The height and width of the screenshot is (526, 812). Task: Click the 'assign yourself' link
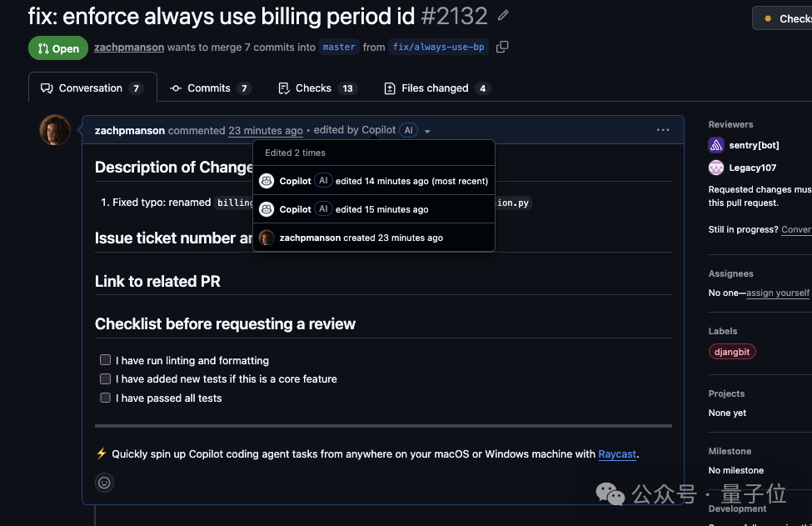(777, 293)
